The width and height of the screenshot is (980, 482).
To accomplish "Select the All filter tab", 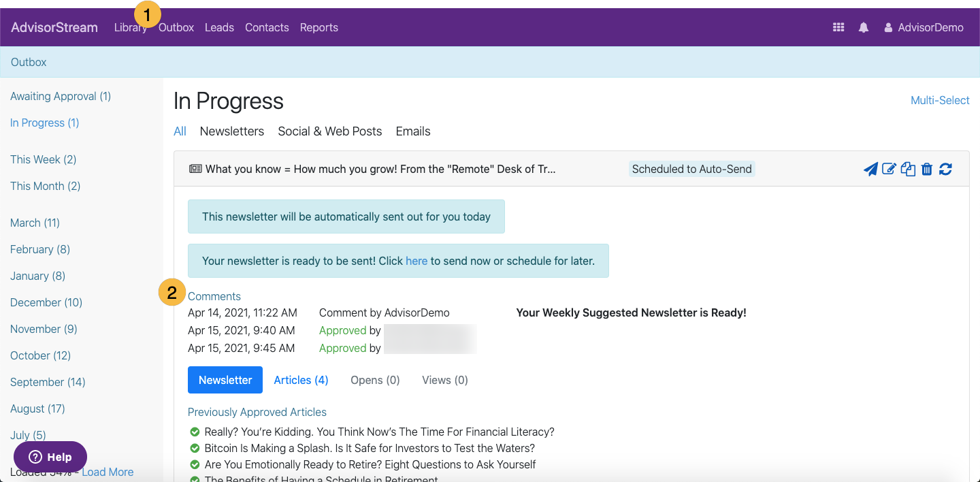I will pyautogui.click(x=180, y=131).
